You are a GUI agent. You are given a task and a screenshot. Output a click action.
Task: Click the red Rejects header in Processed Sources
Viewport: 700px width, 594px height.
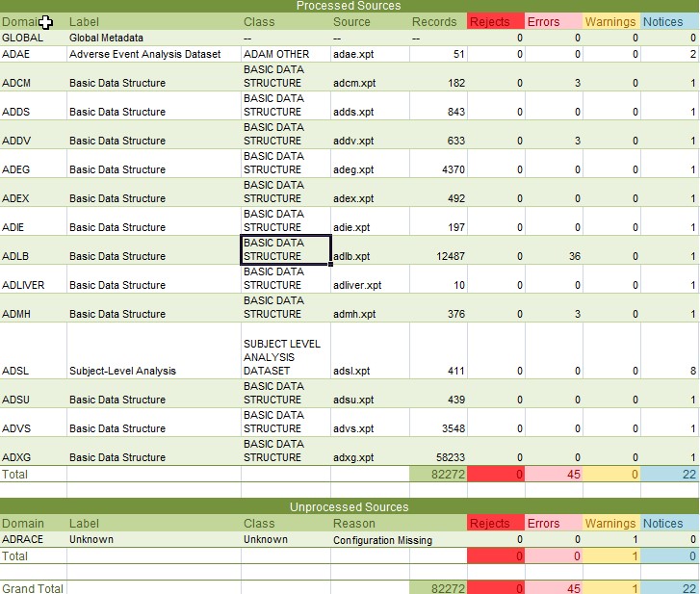[x=495, y=21]
